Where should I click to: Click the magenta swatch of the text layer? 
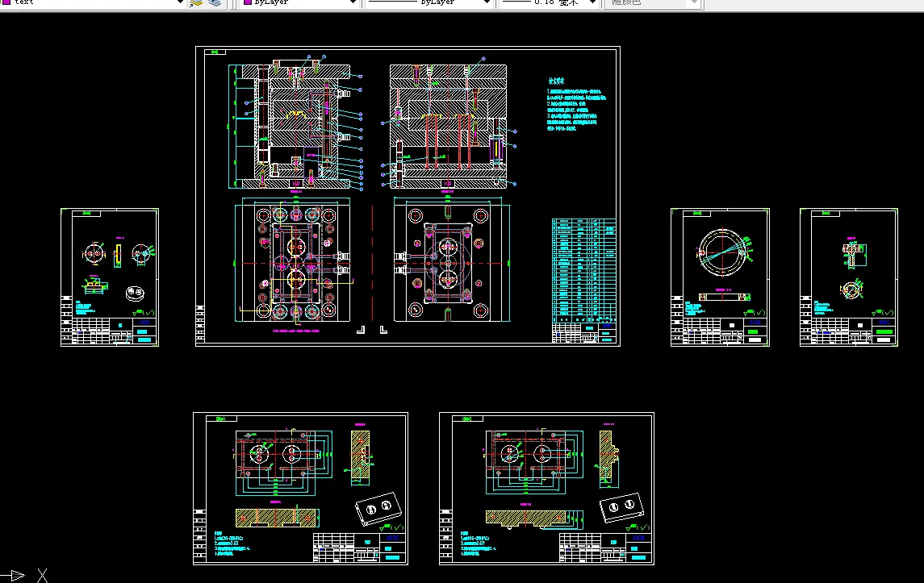pos(6,2)
